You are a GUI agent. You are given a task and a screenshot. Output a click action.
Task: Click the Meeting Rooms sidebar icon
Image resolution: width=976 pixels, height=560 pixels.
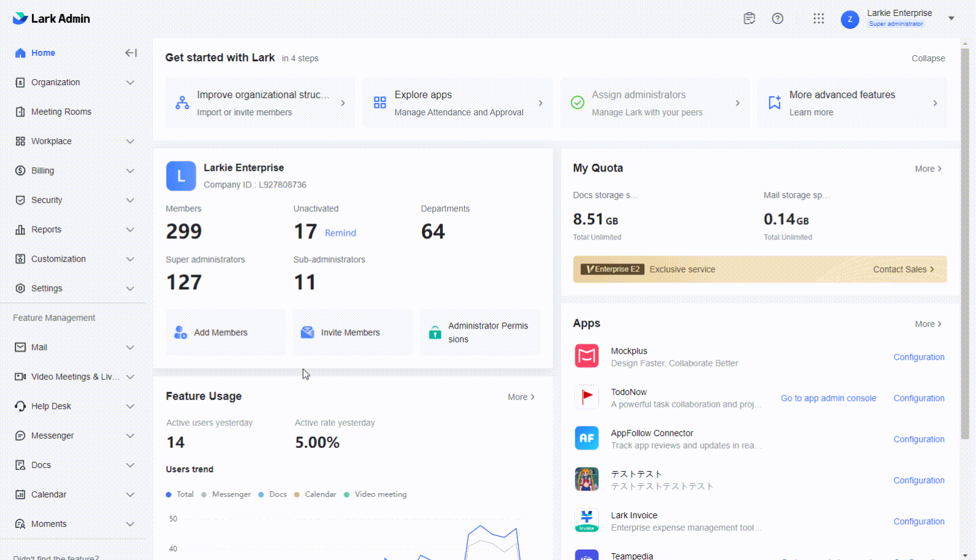[x=20, y=112]
